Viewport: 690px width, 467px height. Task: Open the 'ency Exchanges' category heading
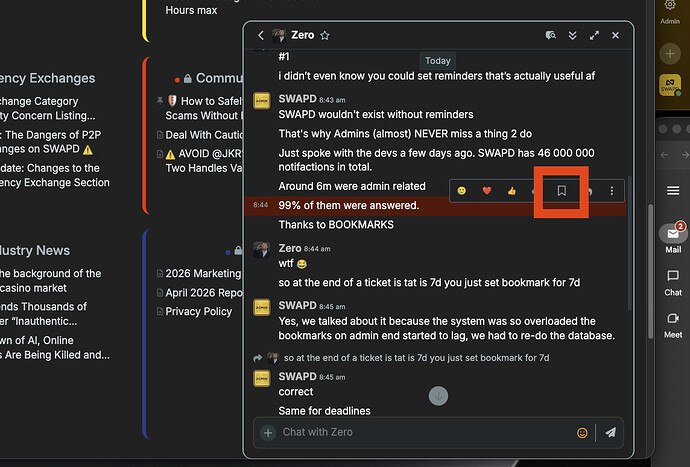click(48, 78)
